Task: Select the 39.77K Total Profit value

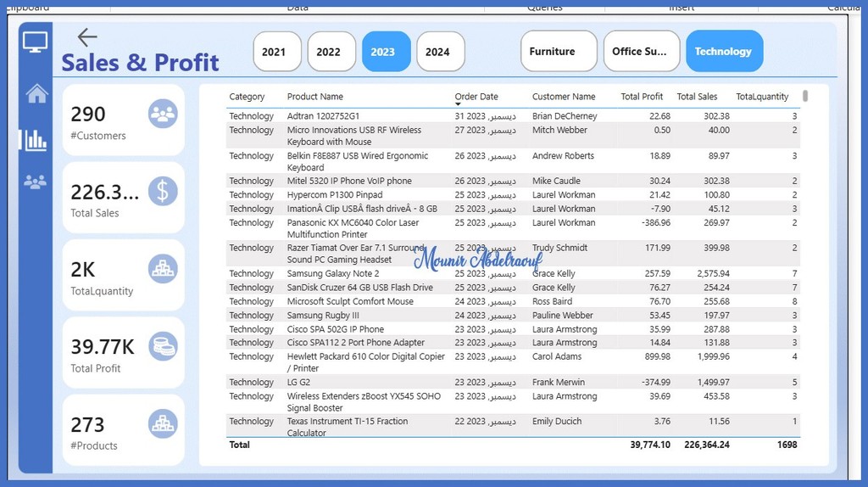Action: tap(103, 347)
